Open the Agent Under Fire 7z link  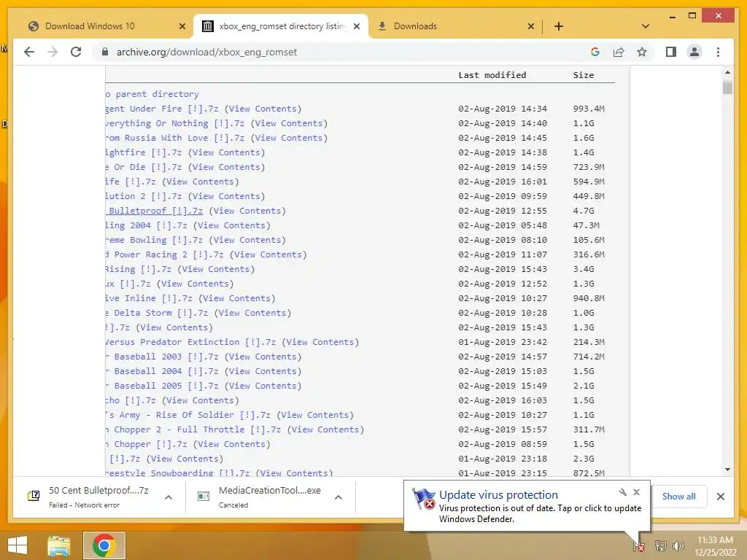click(x=163, y=109)
